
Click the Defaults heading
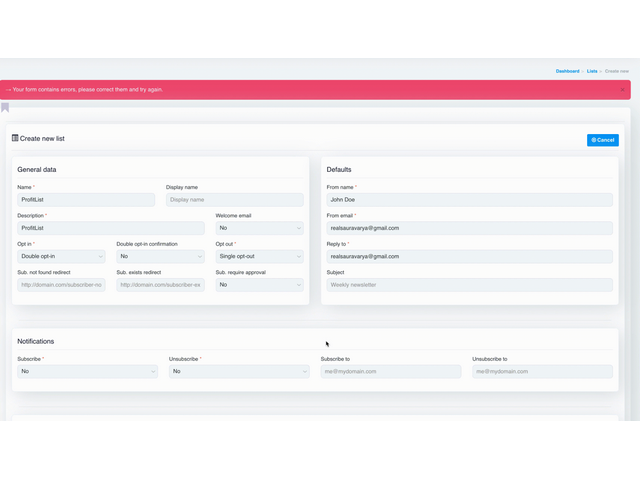click(x=339, y=169)
